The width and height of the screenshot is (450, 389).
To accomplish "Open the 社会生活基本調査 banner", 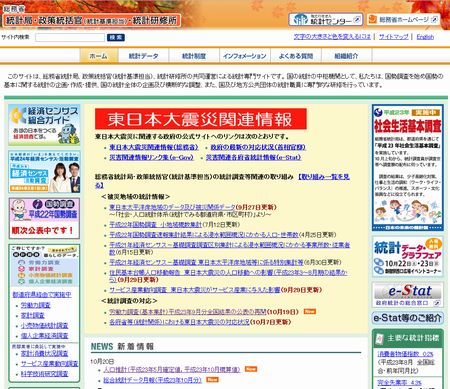I will pos(408,168).
